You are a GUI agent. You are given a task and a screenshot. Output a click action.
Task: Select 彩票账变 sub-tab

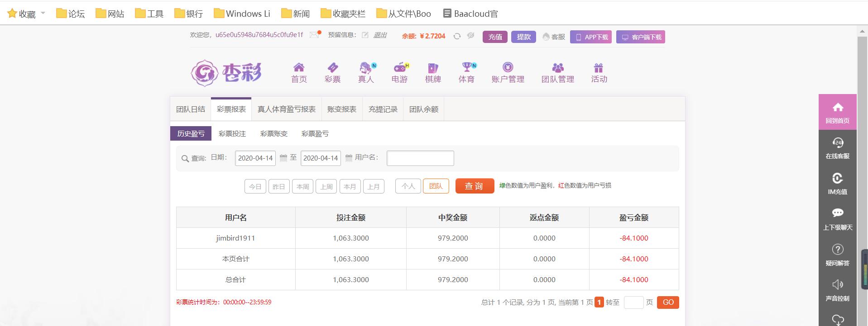274,133
